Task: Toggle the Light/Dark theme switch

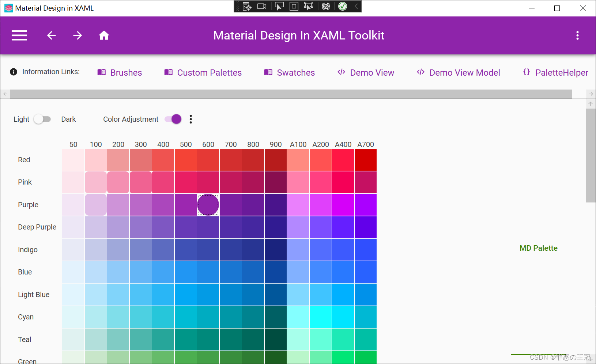Action: click(x=42, y=119)
